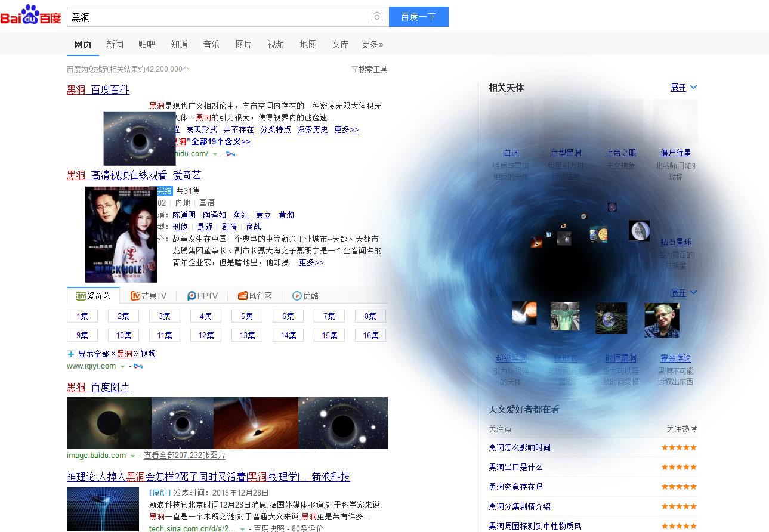Click the Baidu logo
The image size is (769, 532).
(x=31, y=16)
